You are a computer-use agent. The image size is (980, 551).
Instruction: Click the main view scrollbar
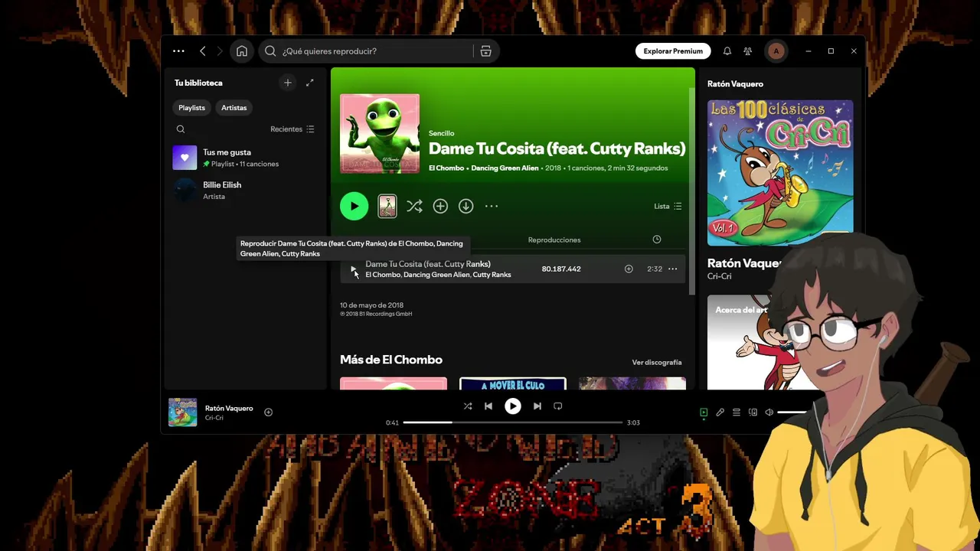coord(692,191)
